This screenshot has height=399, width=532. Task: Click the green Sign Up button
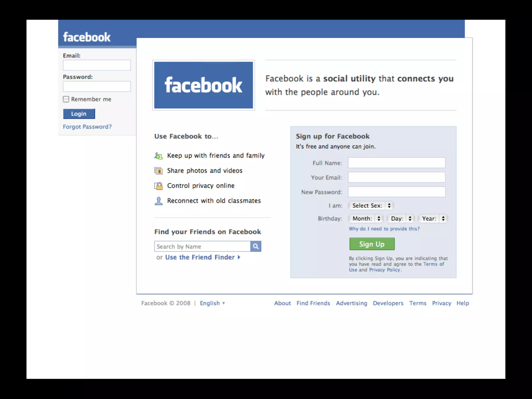tap(372, 244)
